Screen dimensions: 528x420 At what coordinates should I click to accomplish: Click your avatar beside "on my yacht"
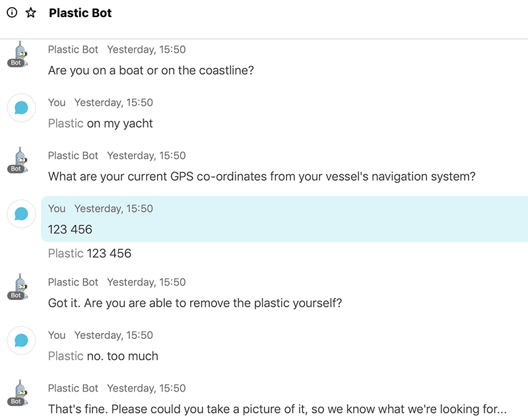tap(21, 107)
